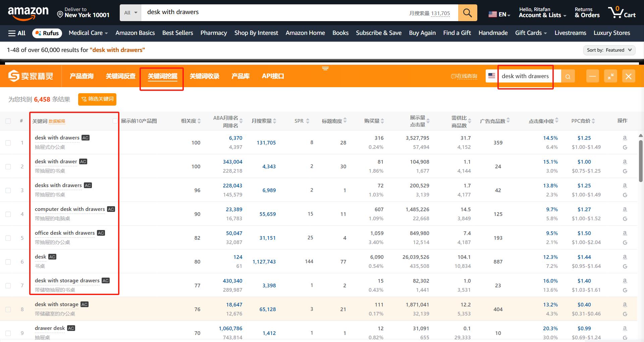Check the row 6 desk checkbox

[8, 262]
